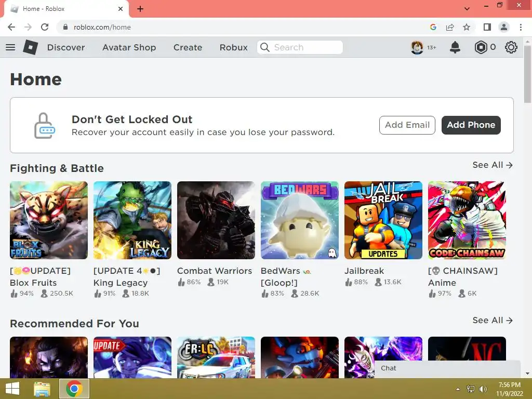Open the Avatar Shop
Image resolution: width=532 pixels, height=399 pixels.
click(129, 47)
